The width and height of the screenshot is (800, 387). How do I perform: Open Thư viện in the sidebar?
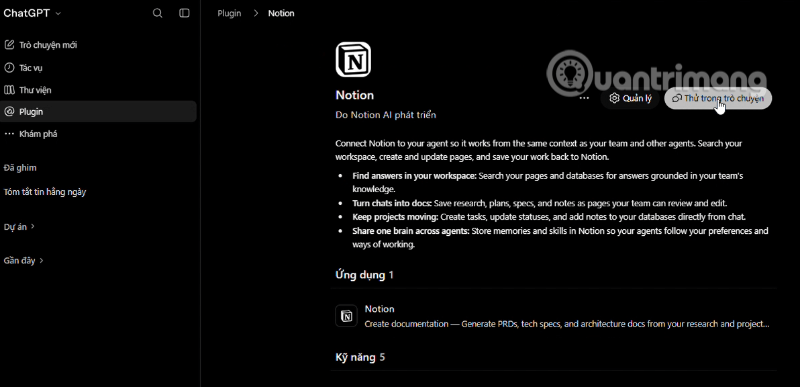click(x=98, y=90)
